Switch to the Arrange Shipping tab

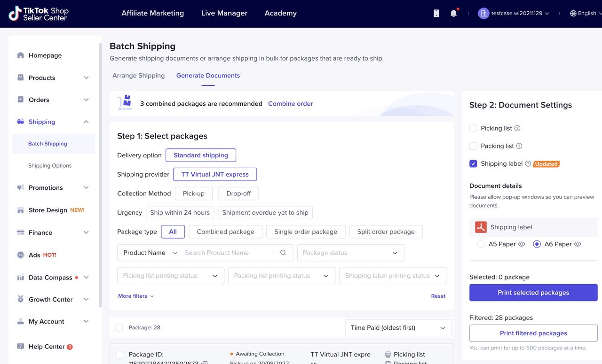138,76
